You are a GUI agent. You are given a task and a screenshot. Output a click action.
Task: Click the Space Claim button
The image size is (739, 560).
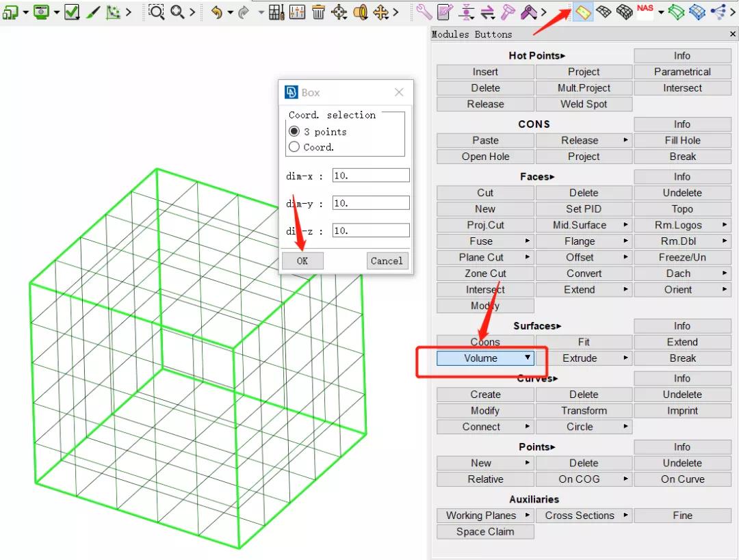(485, 531)
